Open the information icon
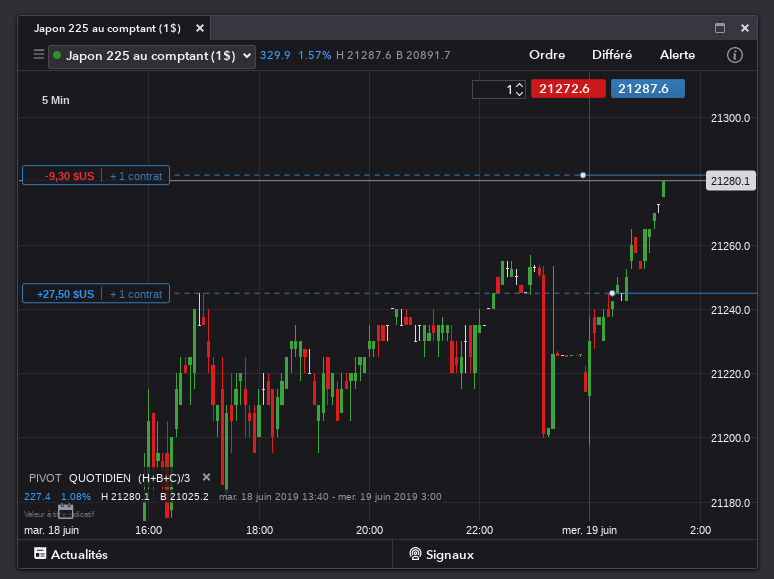The height and width of the screenshot is (579, 774). pos(735,55)
